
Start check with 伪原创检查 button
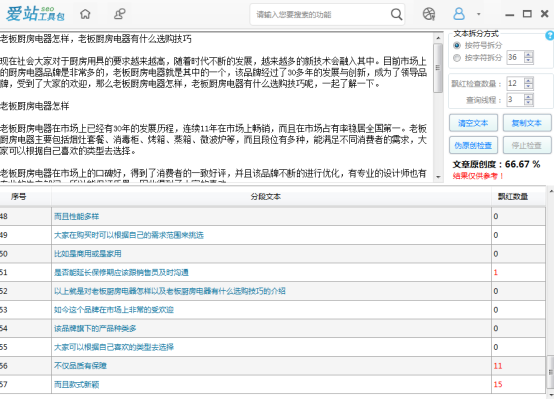473,145
